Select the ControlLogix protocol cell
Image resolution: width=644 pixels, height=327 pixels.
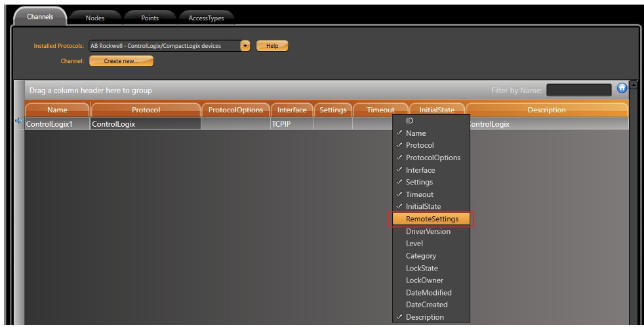pos(146,124)
